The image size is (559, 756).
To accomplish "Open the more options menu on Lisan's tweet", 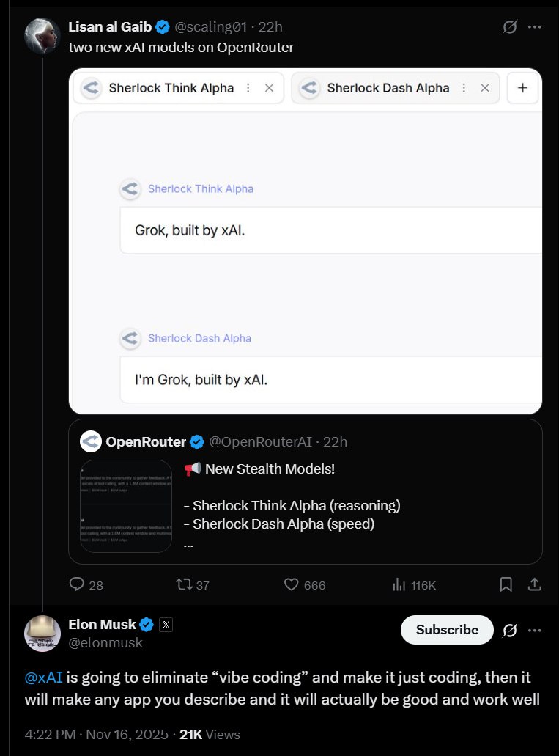I will (535, 27).
